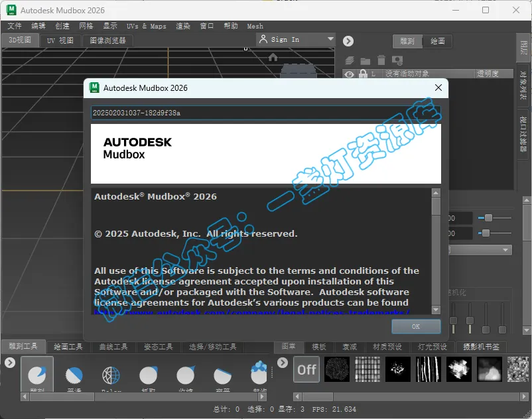This screenshot has width=532, height=419.
Task: Click the Sign In user icon
Action: tap(263, 39)
